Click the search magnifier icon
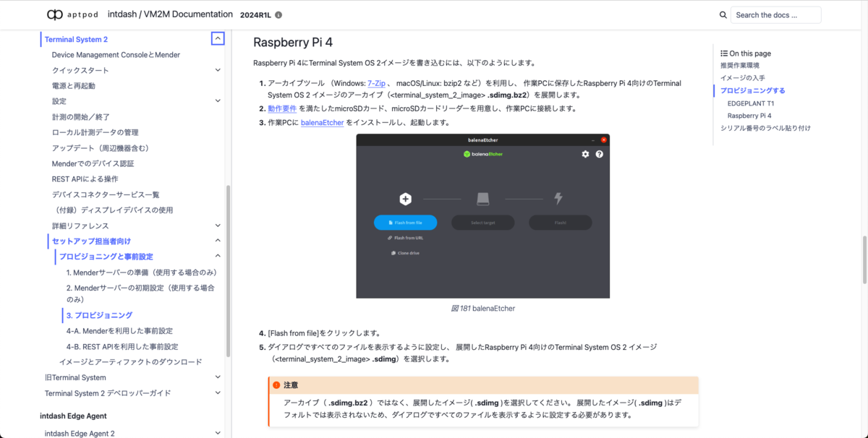868x438 pixels. coord(723,14)
